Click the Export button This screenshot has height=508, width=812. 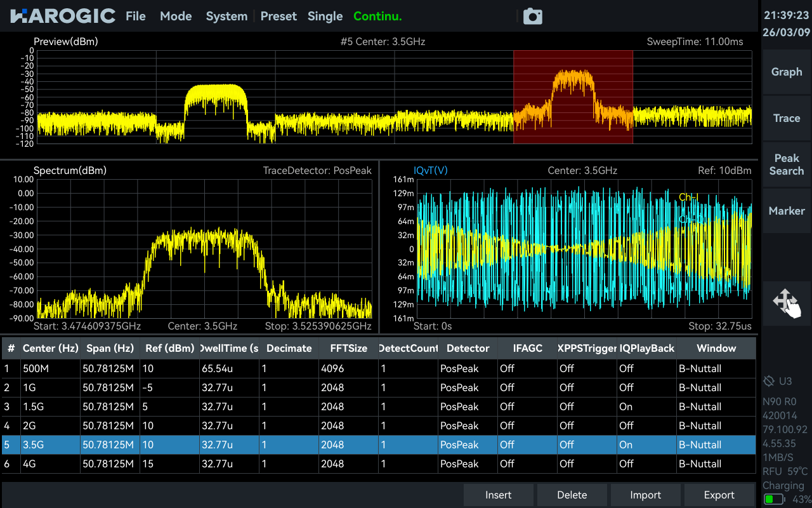point(719,495)
